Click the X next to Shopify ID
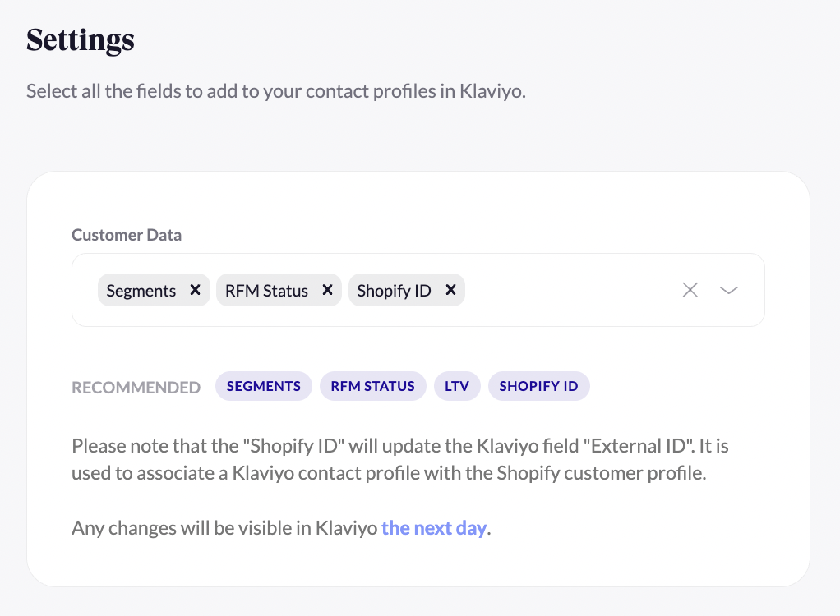The height and width of the screenshot is (616, 840). [x=450, y=290]
